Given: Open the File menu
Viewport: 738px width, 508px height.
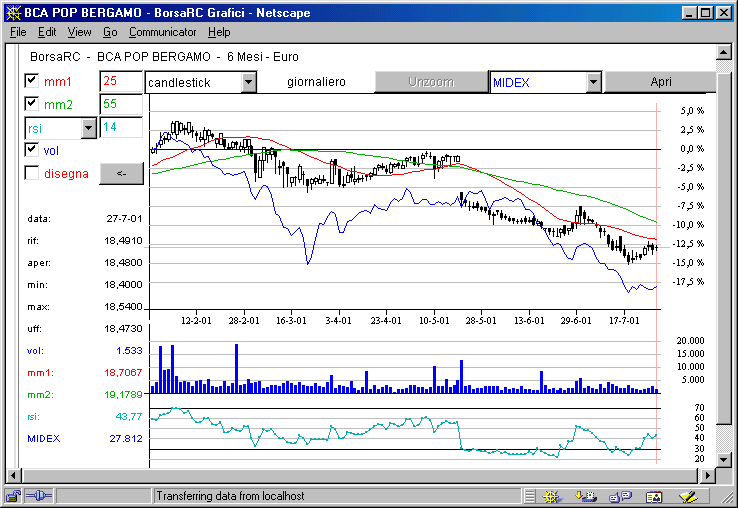Looking at the screenshot, I should (18, 32).
